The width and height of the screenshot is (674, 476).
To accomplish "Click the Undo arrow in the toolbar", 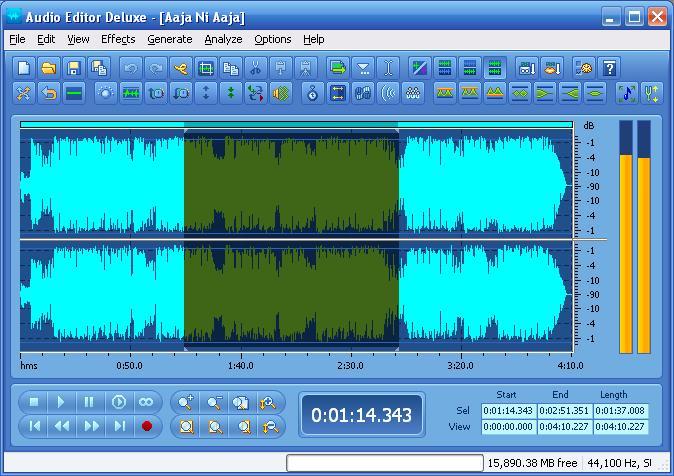I will pos(131,68).
